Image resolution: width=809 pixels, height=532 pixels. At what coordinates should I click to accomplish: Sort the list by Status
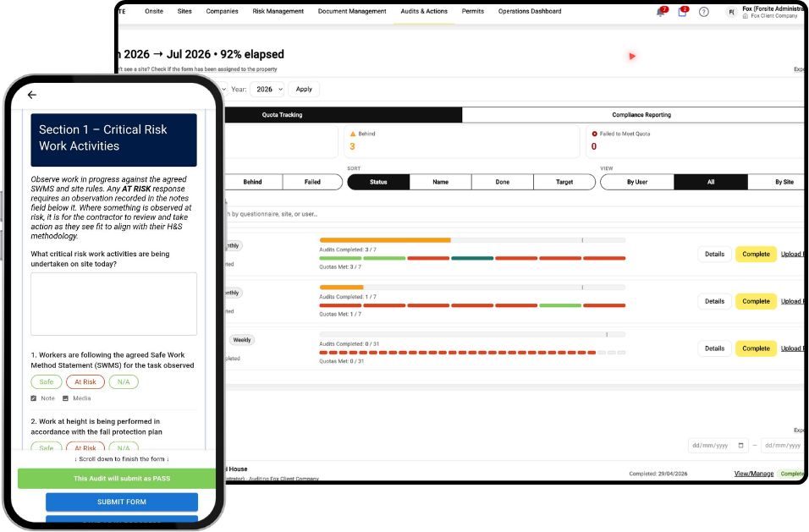378,182
